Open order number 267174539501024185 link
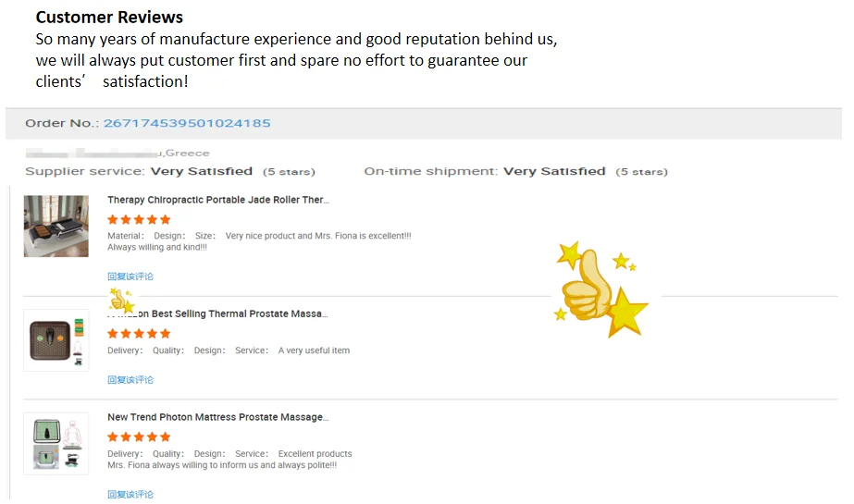The image size is (854, 504). (x=187, y=123)
